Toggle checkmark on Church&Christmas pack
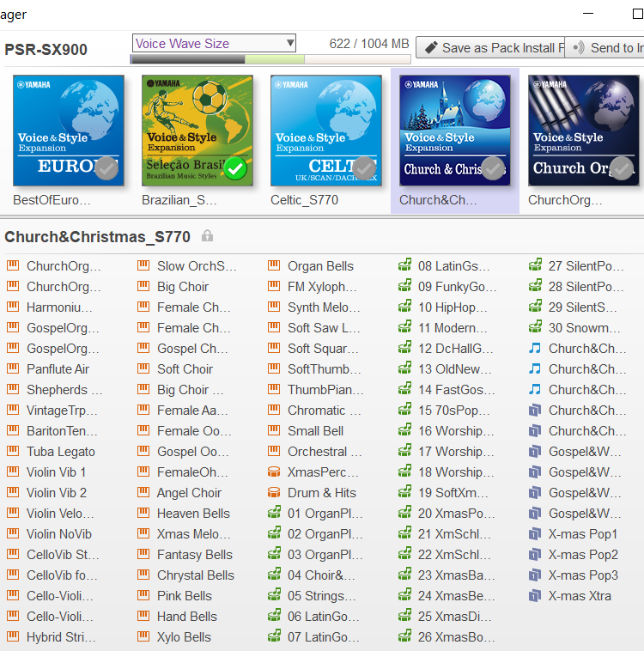Screen dimensions: 644x651 [493, 168]
